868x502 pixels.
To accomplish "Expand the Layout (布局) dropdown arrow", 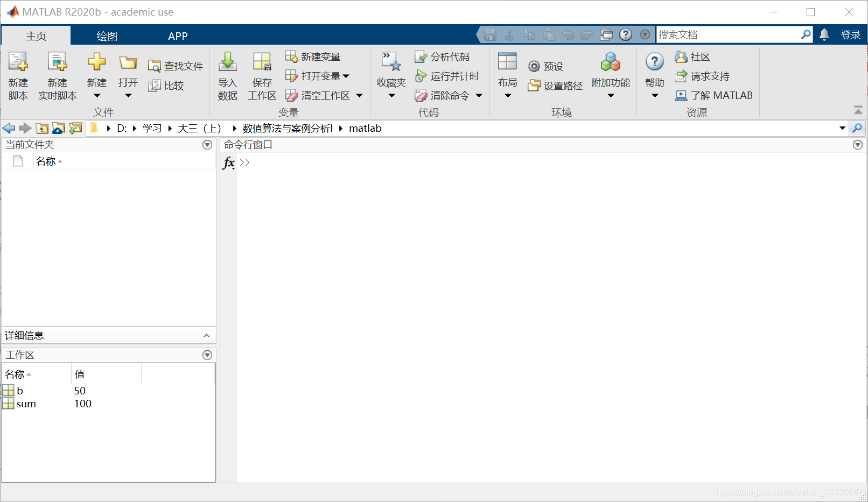I will click(x=507, y=96).
